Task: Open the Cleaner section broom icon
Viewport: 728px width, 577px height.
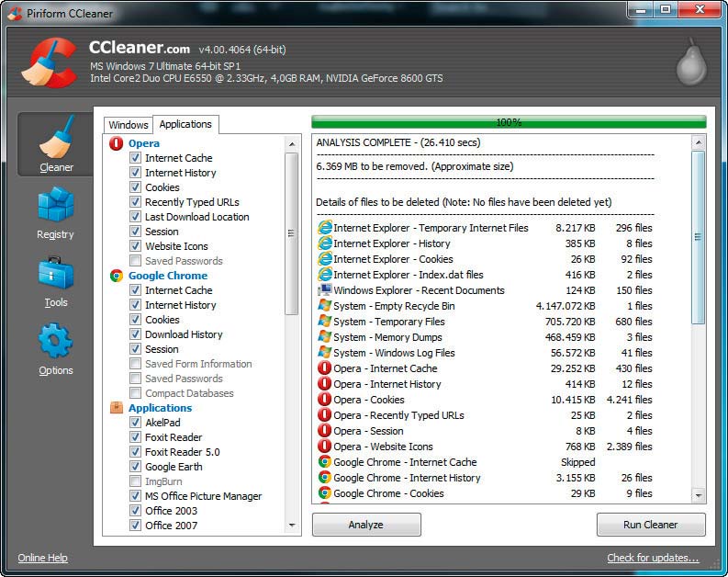Action: pos(57,138)
